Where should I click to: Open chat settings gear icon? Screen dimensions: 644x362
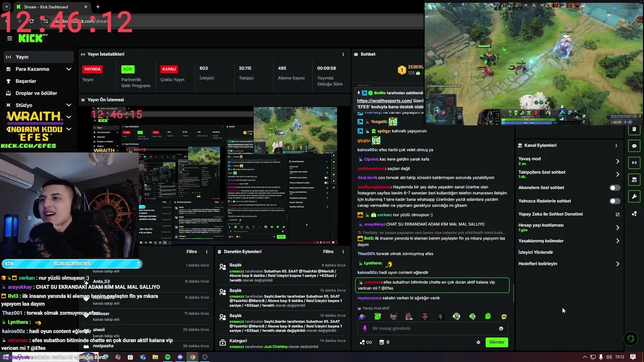[478, 342]
